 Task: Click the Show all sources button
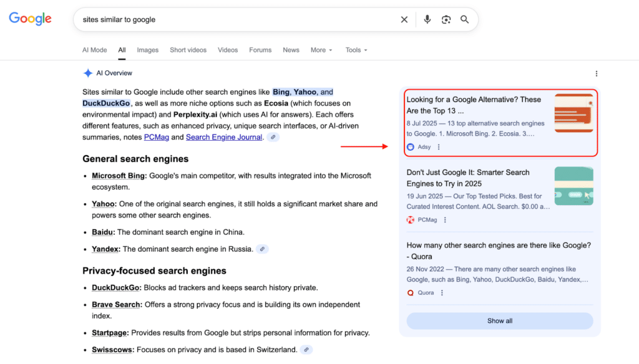point(499,321)
